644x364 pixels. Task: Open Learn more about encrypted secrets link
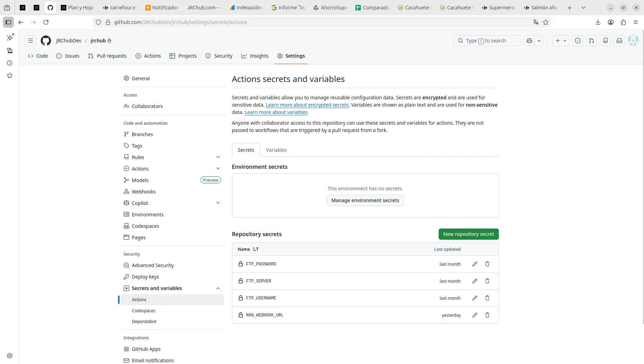click(307, 105)
